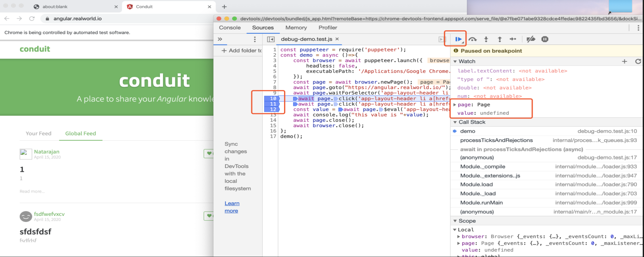The width and height of the screenshot is (644, 257).
Task: Set a breakpoint on line 14
Action: tap(273, 120)
